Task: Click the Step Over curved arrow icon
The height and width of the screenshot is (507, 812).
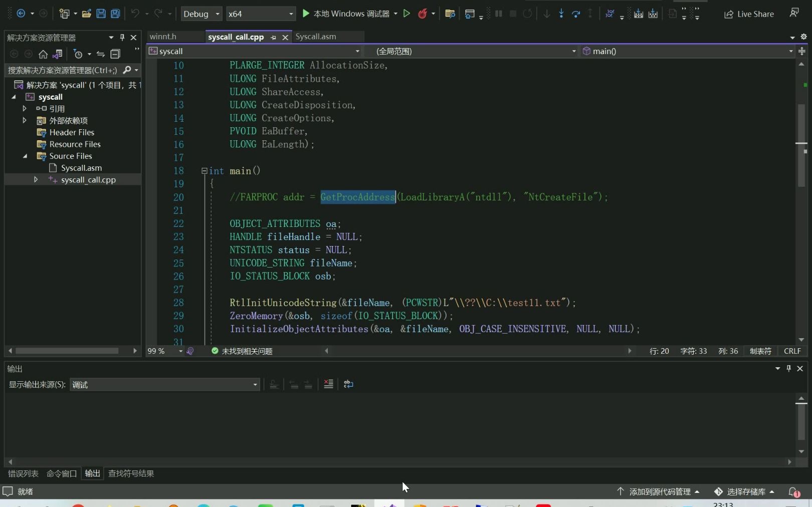Action: (576, 14)
